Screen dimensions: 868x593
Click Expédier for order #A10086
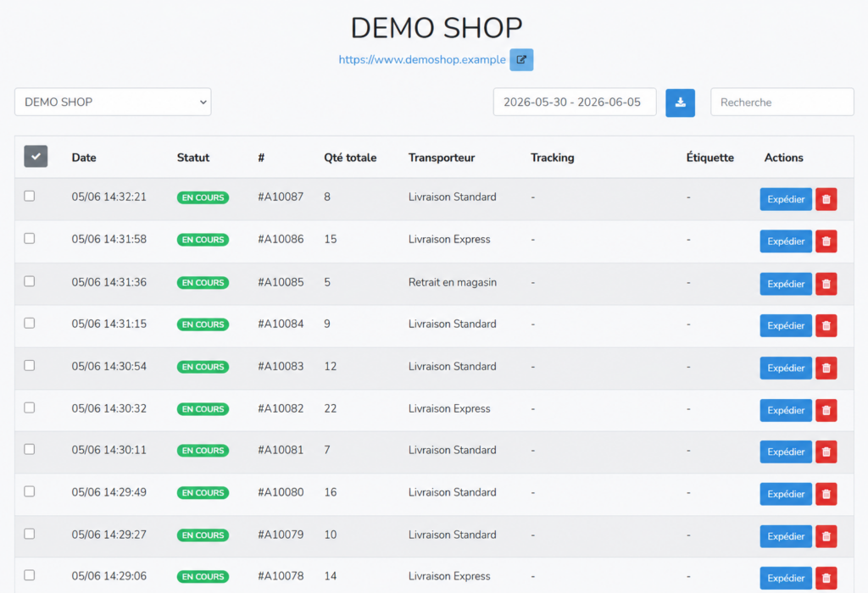point(786,241)
